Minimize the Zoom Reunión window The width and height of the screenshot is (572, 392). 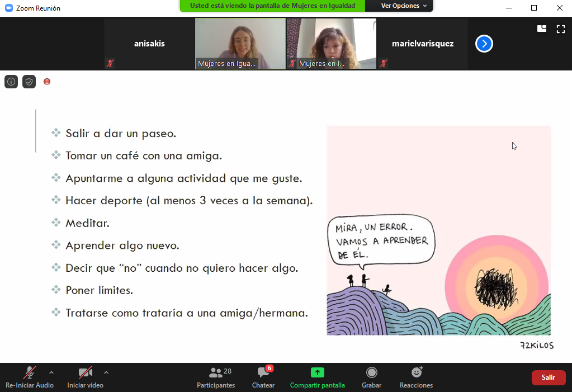[x=508, y=8]
